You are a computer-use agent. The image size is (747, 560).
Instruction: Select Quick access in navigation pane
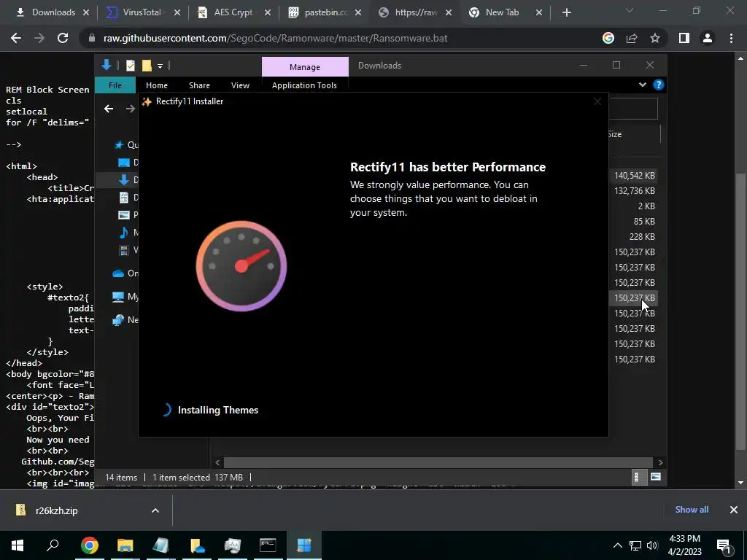point(126,145)
